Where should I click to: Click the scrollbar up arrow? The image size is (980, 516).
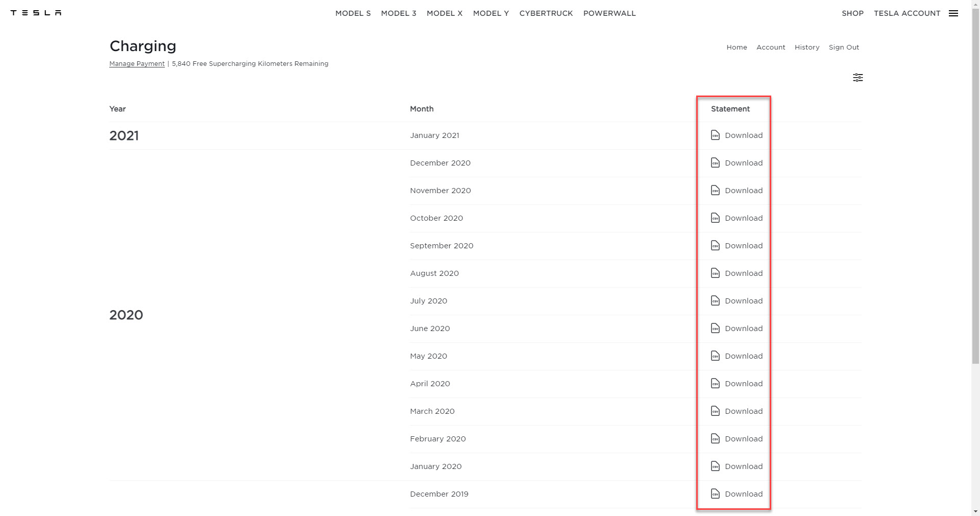coord(975,4)
